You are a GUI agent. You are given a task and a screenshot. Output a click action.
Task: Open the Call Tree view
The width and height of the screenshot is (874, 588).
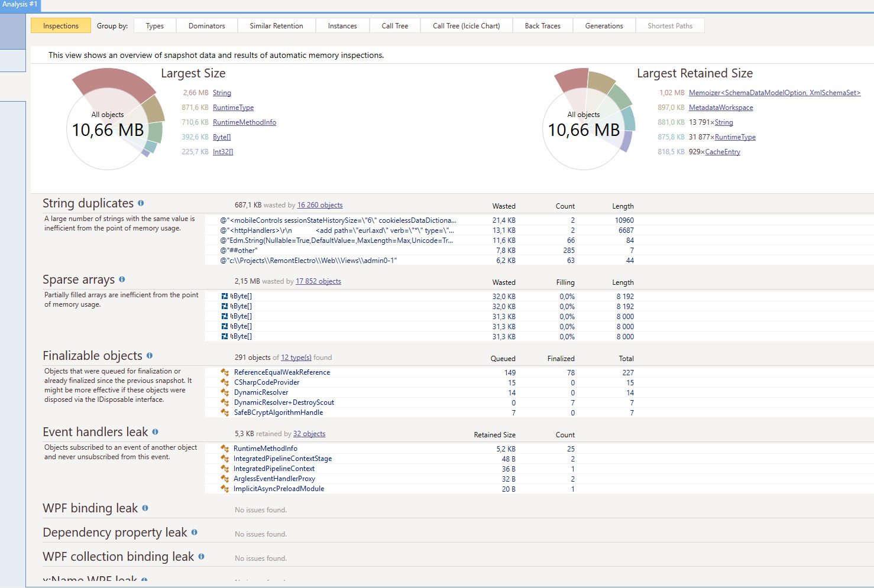pyautogui.click(x=395, y=26)
